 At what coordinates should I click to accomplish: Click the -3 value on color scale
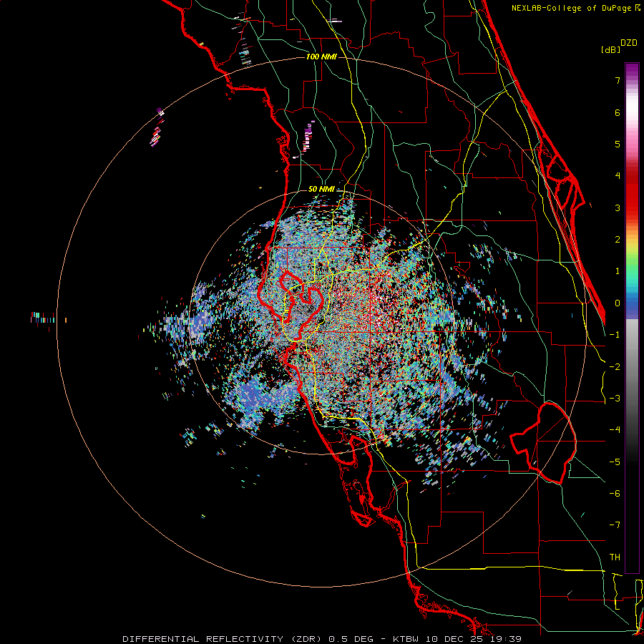pyautogui.click(x=615, y=399)
